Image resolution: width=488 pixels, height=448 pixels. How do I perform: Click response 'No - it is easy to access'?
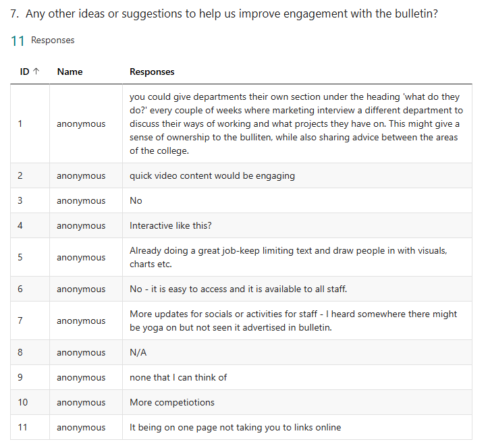[x=238, y=289]
